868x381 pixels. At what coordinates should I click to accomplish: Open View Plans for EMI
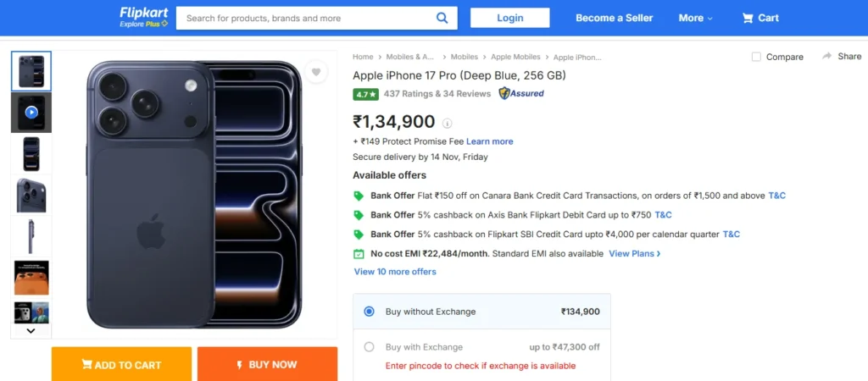(x=634, y=253)
